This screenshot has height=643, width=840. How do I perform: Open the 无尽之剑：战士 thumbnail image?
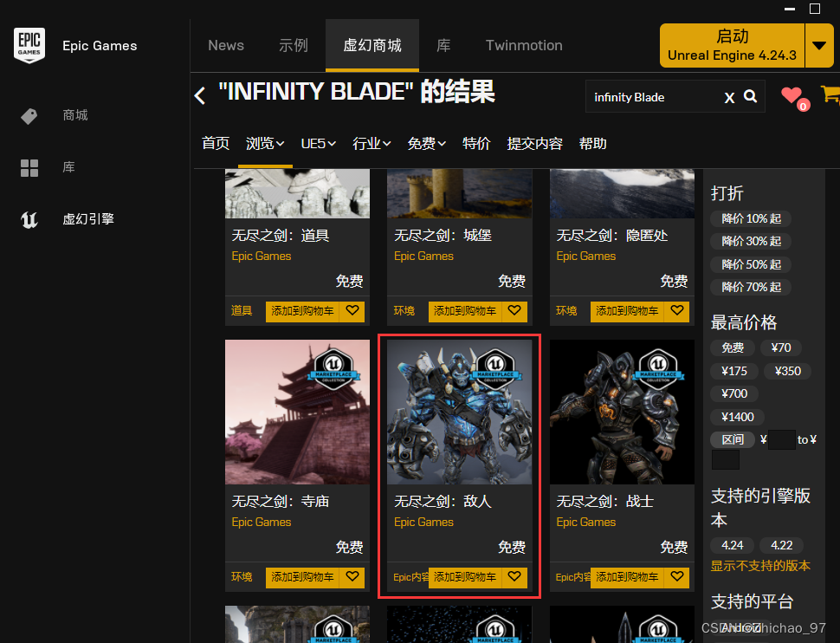[622, 412]
